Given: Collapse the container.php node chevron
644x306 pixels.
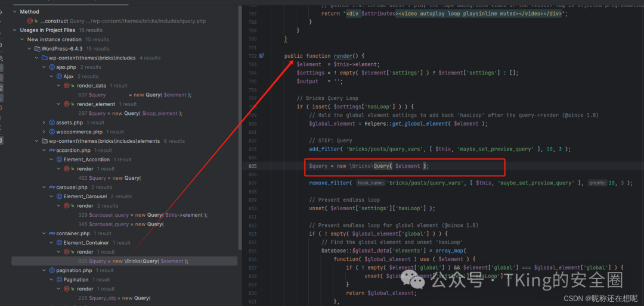Looking at the screenshot, I should coord(44,233).
